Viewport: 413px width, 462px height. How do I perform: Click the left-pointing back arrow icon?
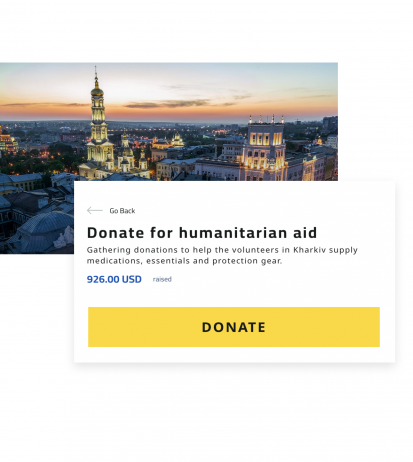point(95,210)
